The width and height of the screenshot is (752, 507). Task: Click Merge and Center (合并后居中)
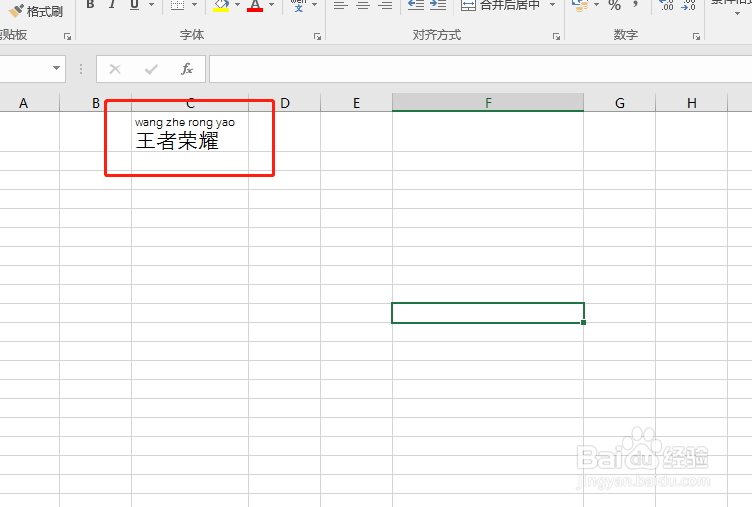(500, 5)
